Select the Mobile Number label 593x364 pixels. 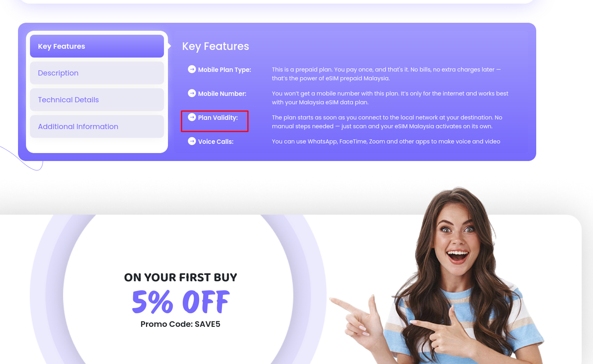coord(222,93)
